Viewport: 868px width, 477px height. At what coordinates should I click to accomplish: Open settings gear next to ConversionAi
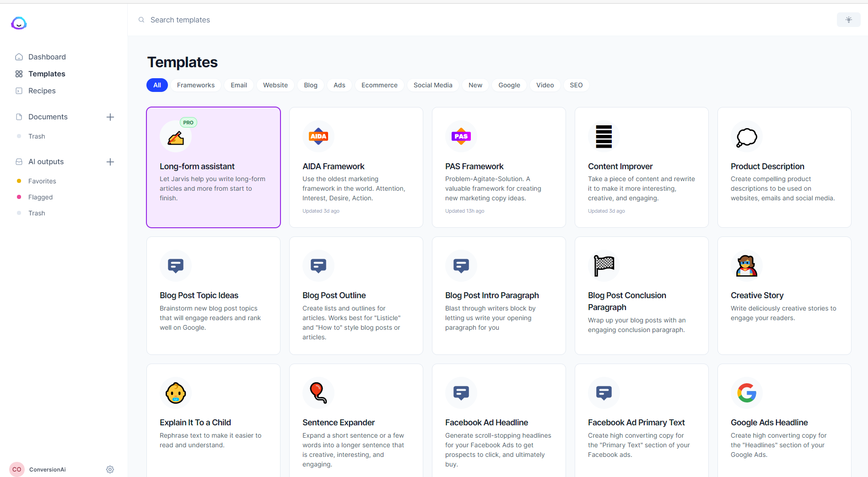point(110,469)
